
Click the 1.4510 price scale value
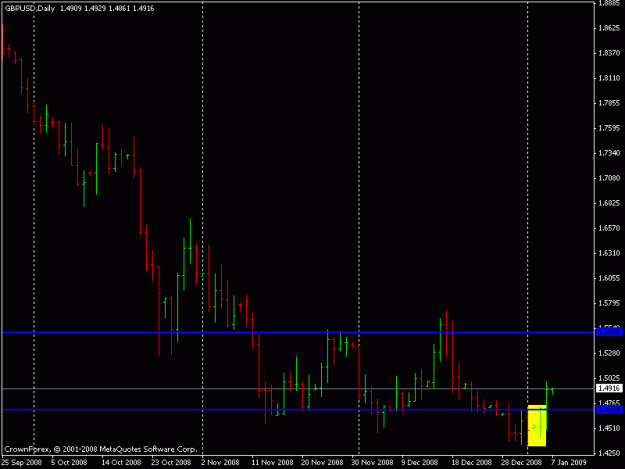pyautogui.click(x=609, y=428)
